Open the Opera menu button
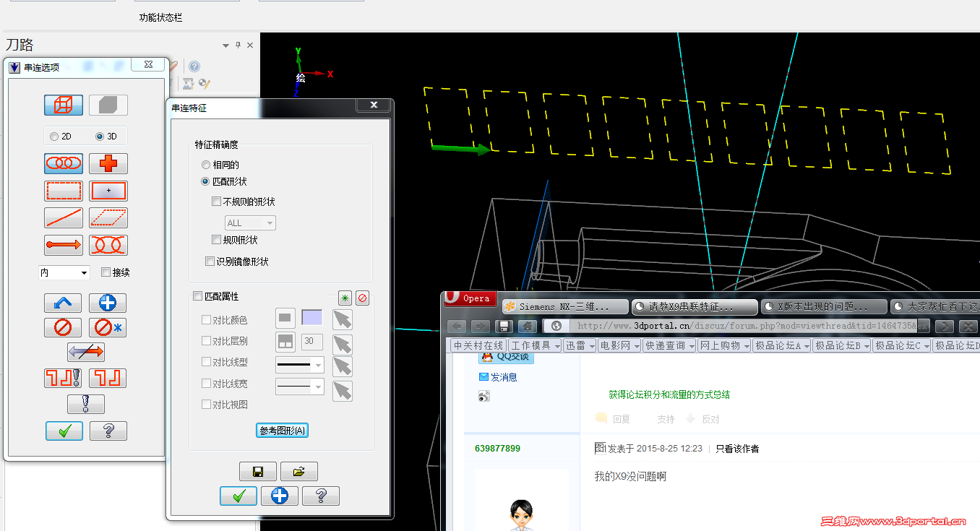Image resolution: width=980 pixels, height=531 pixels. [470, 298]
